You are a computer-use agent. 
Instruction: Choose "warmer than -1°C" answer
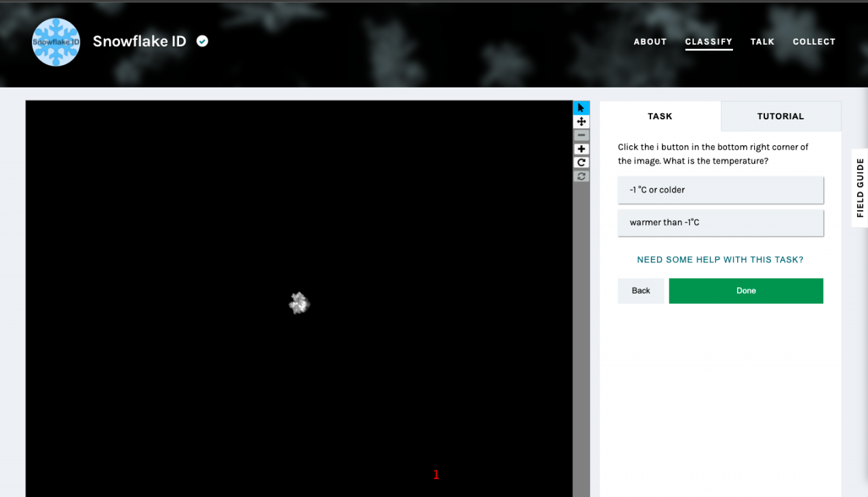(x=720, y=222)
